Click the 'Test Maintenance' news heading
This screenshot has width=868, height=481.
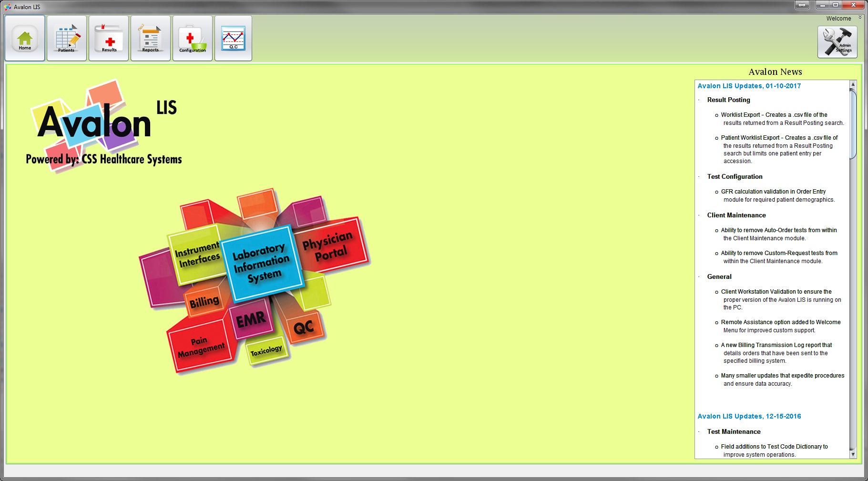point(734,431)
